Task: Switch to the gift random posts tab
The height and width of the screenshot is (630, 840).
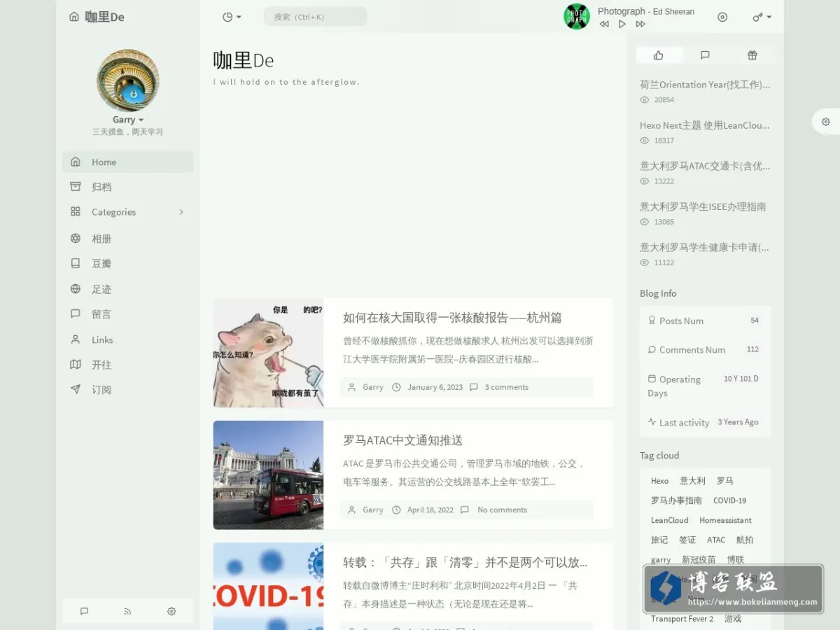Action: tap(752, 55)
